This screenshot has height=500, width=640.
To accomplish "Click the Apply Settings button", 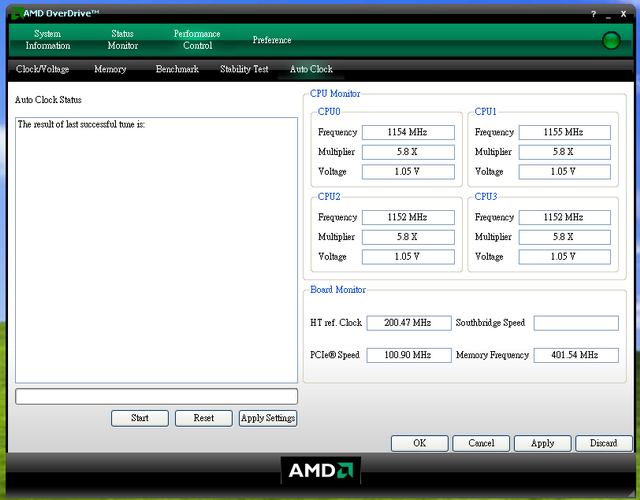I will pyautogui.click(x=268, y=418).
